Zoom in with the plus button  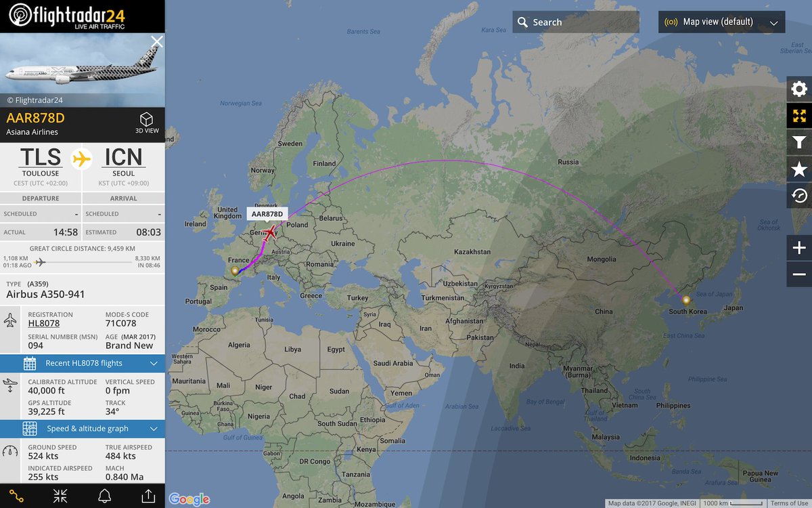pos(799,248)
